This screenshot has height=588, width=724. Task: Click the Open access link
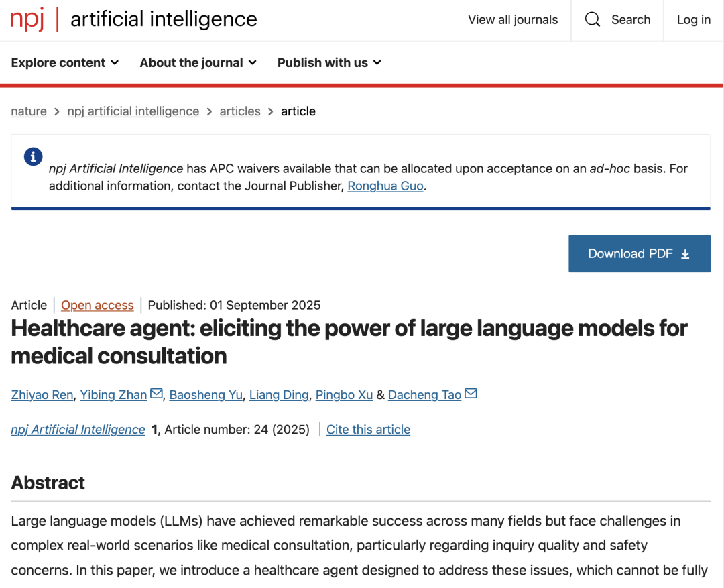click(x=97, y=305)
